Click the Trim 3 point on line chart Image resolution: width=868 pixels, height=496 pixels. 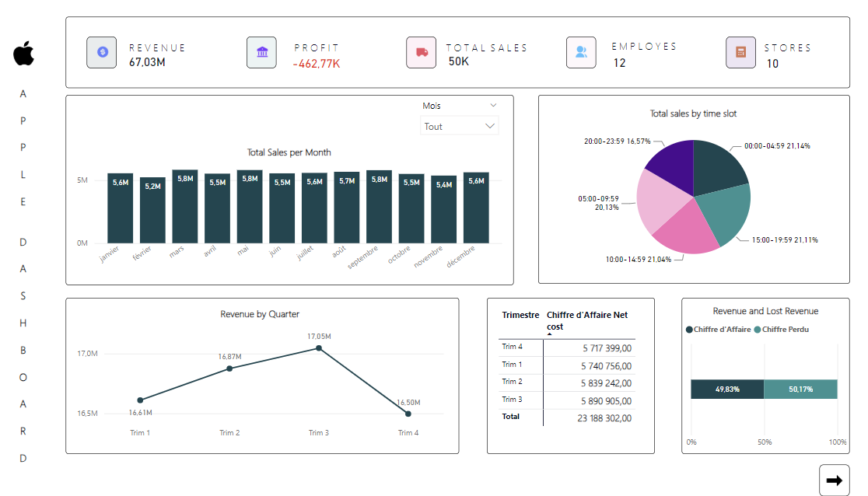point(318,348)
